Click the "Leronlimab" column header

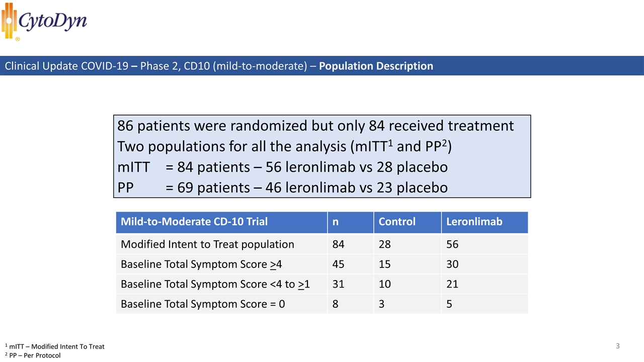tap(474, 222)
